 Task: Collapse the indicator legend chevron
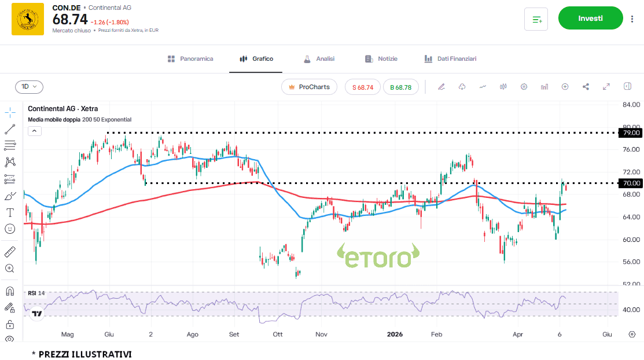tap(35, 131)
